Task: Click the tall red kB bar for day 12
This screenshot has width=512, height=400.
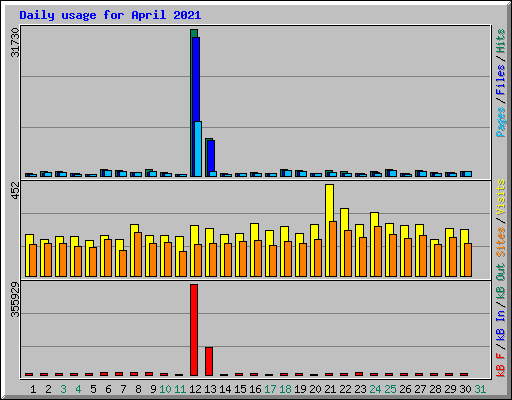Action: pyautogui.click(x=194, y=330)
